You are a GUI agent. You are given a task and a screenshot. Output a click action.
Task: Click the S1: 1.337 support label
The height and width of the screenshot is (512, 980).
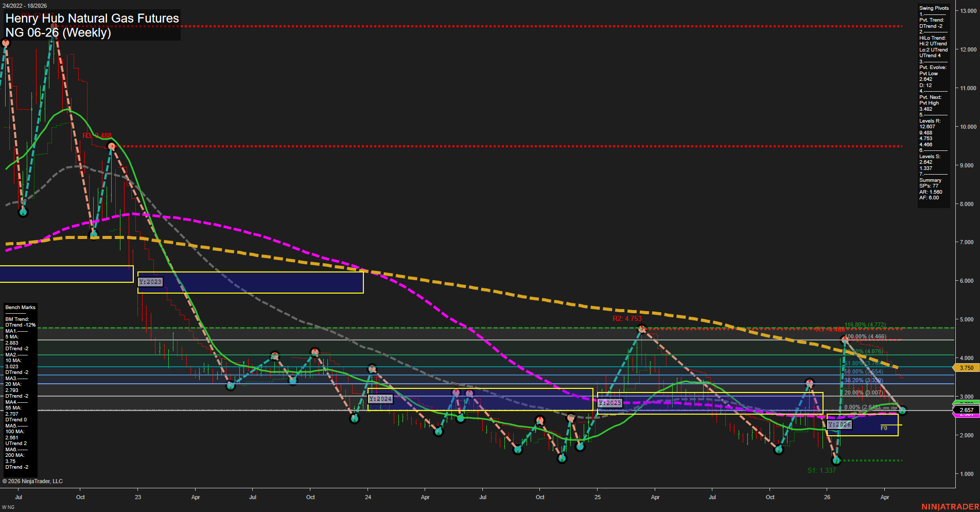(822, 470)
